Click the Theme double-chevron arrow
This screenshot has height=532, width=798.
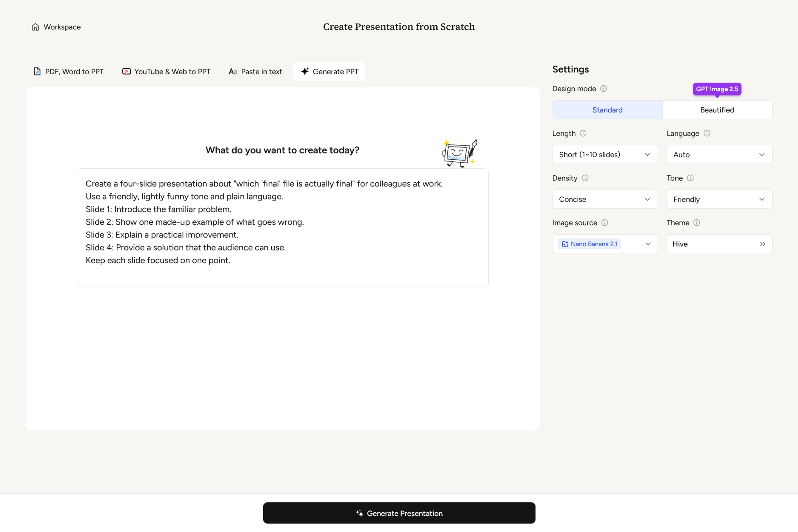763,244
